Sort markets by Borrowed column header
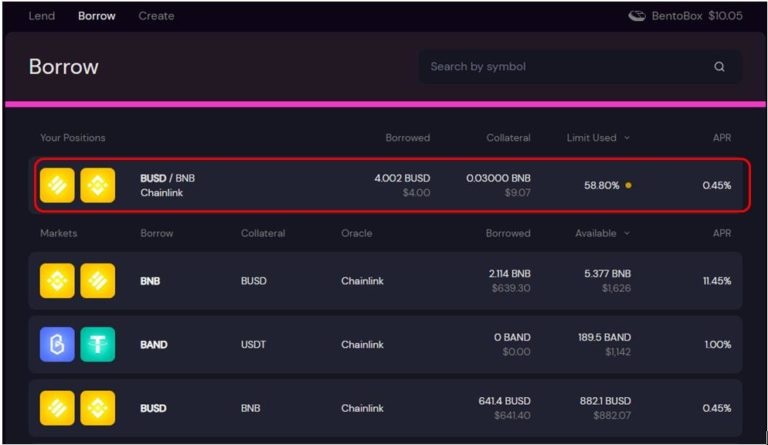The image size is (768, 445). pos(508,233)
